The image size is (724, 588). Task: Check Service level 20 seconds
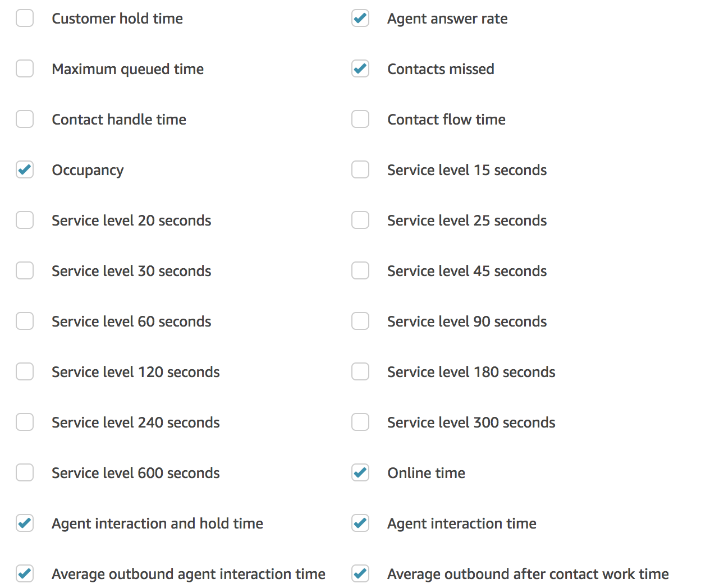[25, 220]
